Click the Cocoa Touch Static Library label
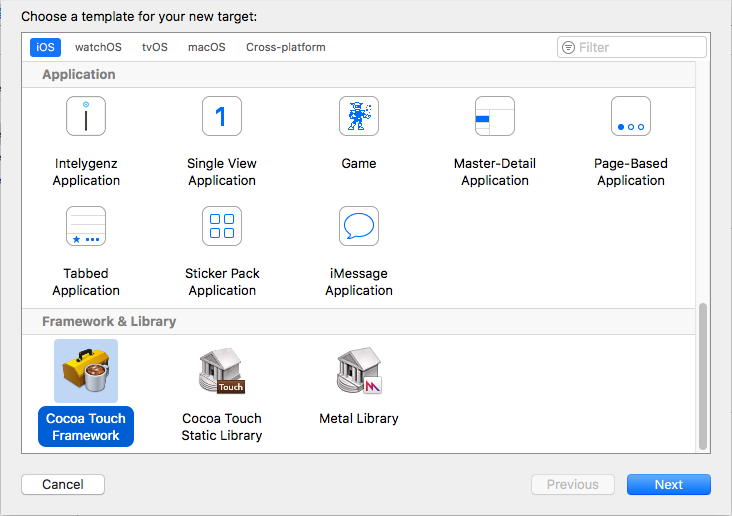The height and width of the screenshot is (516, 732). click(222, 427)
